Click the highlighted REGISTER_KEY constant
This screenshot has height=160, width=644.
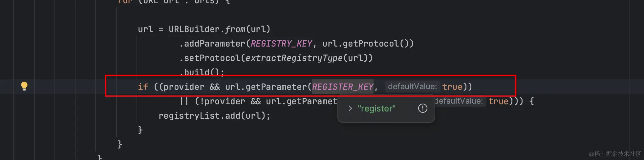tap(342, 87)
